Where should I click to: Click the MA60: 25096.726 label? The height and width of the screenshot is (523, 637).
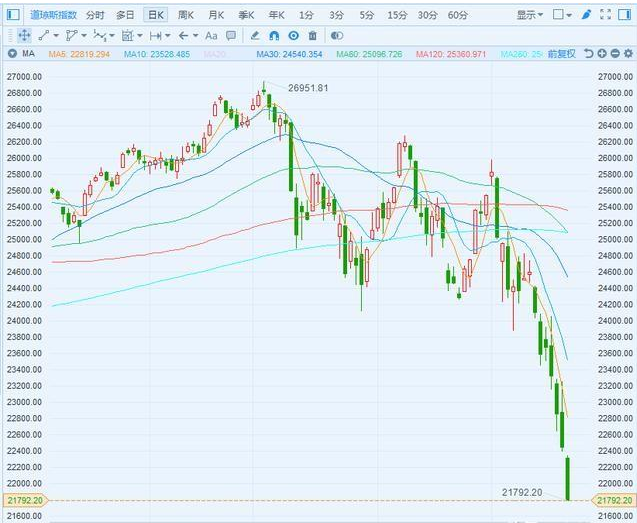[369, 54]
